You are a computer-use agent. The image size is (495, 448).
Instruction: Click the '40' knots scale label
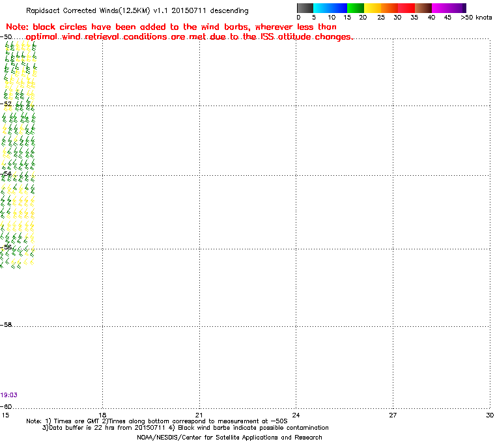[431, 18]
